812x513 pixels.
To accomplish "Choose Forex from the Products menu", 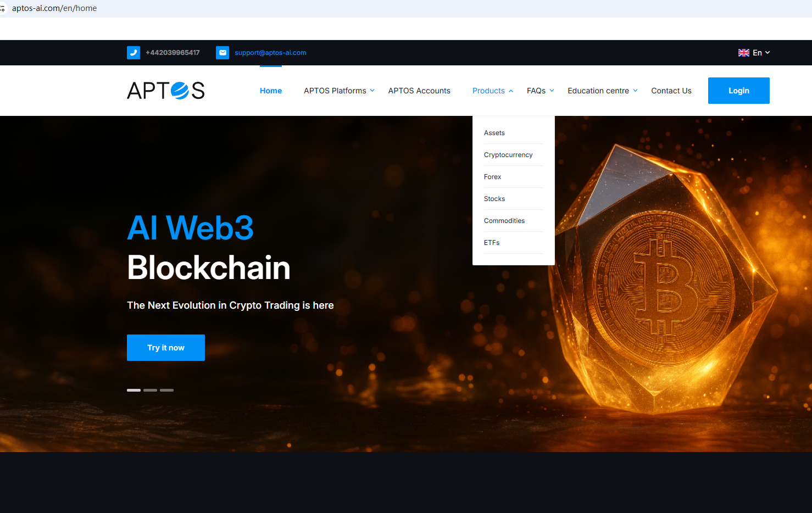I will 493,177.
